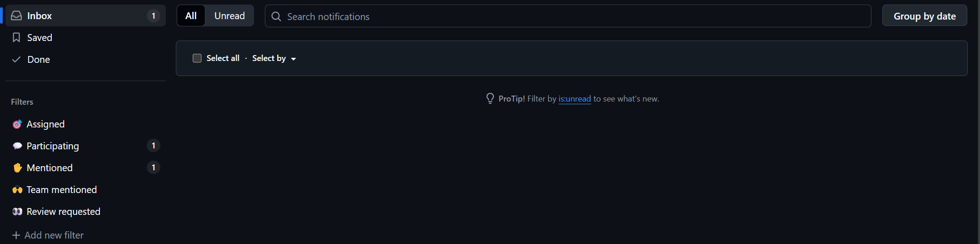The height and width of the screenshot is (244, 980).
Task: Click the Inbox tray icon
Action: click(x=16, y=16)
